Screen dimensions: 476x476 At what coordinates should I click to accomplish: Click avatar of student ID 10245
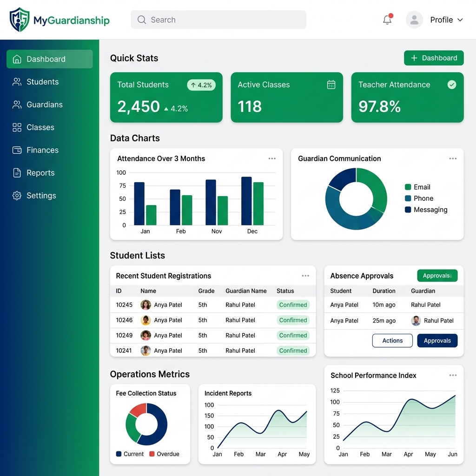click(145, 305)
